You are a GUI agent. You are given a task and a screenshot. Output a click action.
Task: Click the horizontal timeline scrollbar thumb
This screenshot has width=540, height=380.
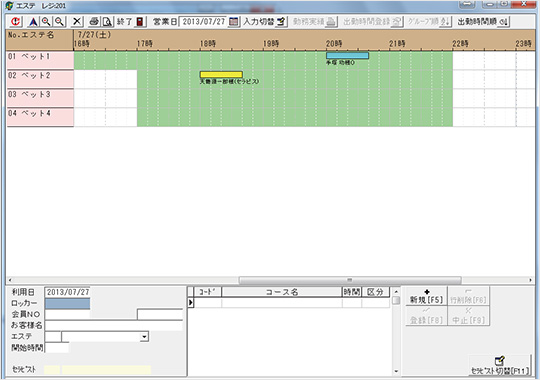(350, 280)
